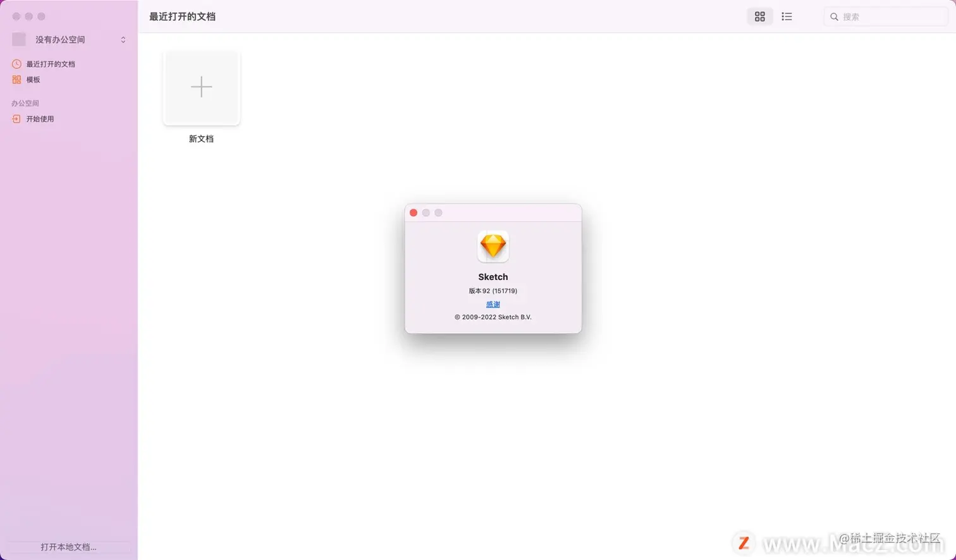Click the 感谢 link in About dialog
The height and width of the screenshot is (560, 956).
click(493, 305)
